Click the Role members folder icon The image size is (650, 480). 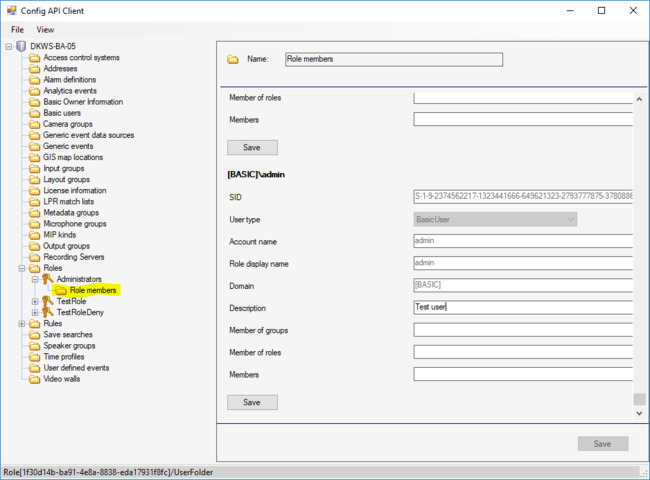[x=60, y=290]
